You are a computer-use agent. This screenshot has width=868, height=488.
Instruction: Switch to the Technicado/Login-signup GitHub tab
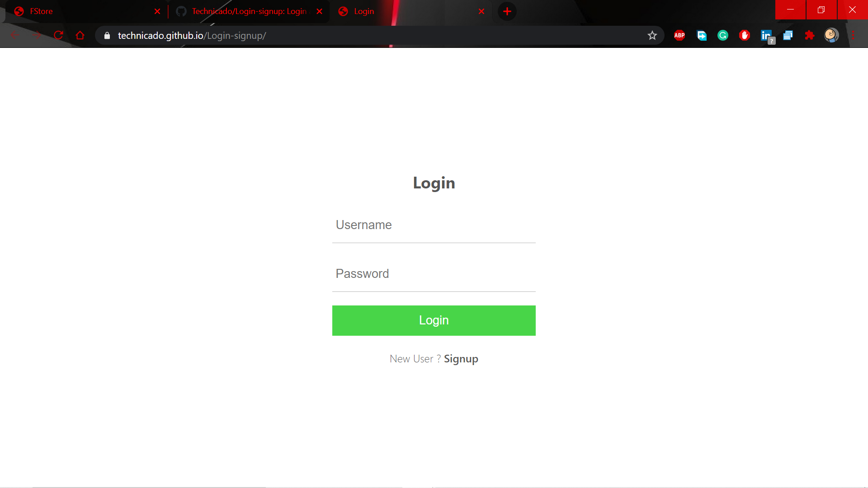[x=249, y=11]
